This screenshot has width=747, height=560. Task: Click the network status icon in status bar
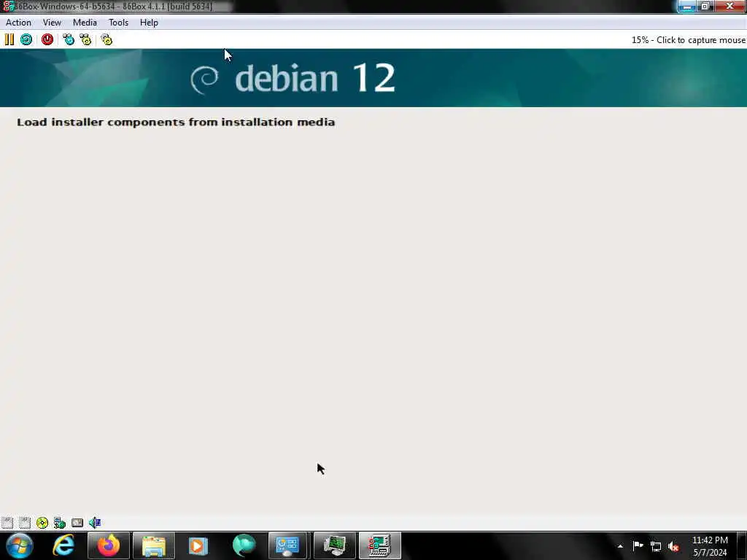pos(60,523)
